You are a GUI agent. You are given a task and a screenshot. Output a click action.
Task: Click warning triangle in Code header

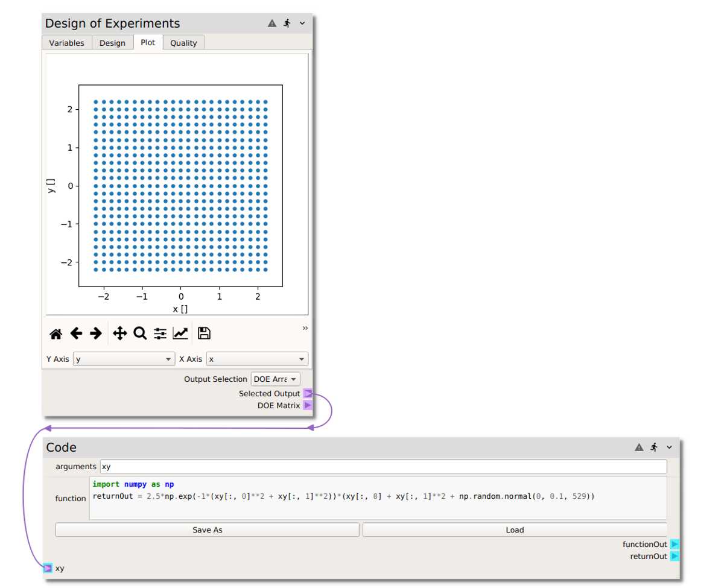(x=639, y=447)
